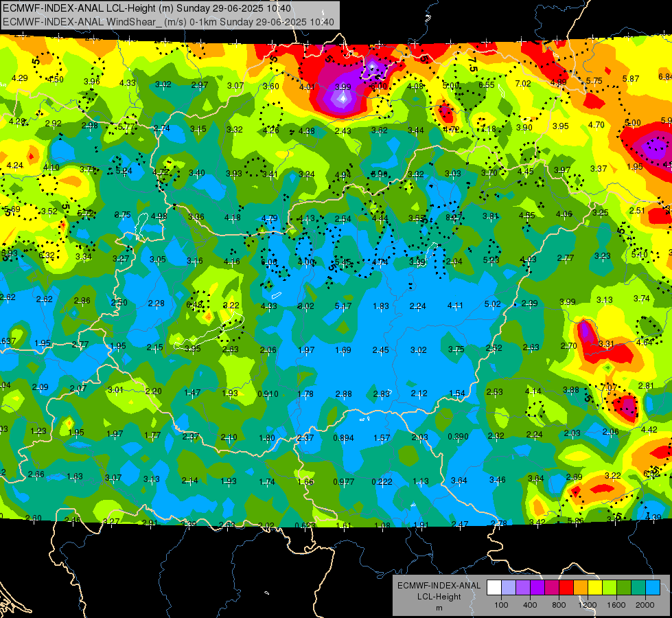Click the legend tick label '400'
The width and height of the screenshot is (672, 618).
point(530,605)
